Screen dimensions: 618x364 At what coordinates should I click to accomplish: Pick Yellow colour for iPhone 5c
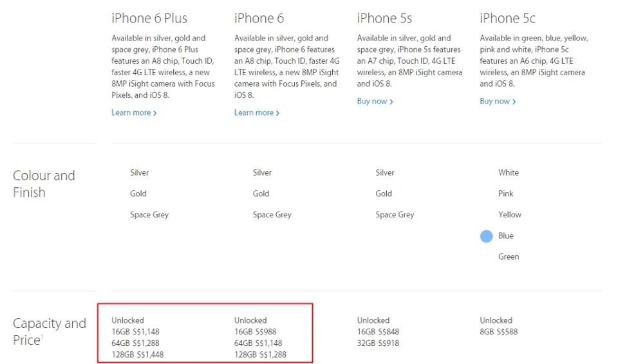coord(510,215)
